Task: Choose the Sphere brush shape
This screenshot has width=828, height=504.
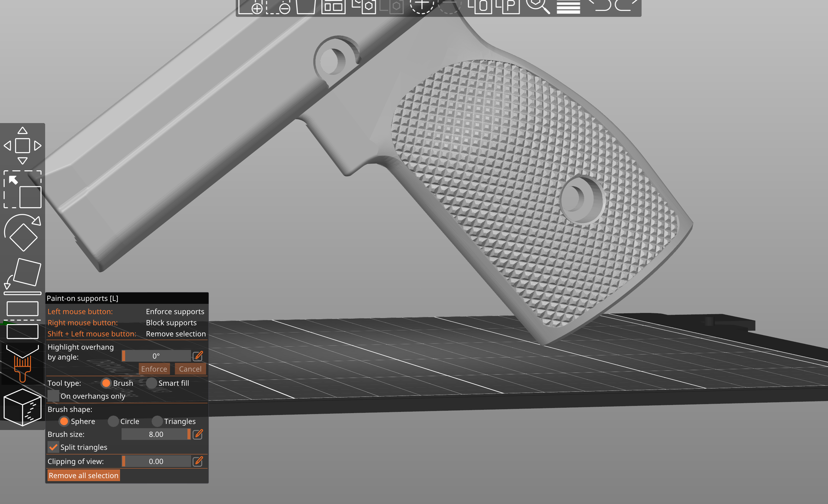Action: tap(64, 421)
